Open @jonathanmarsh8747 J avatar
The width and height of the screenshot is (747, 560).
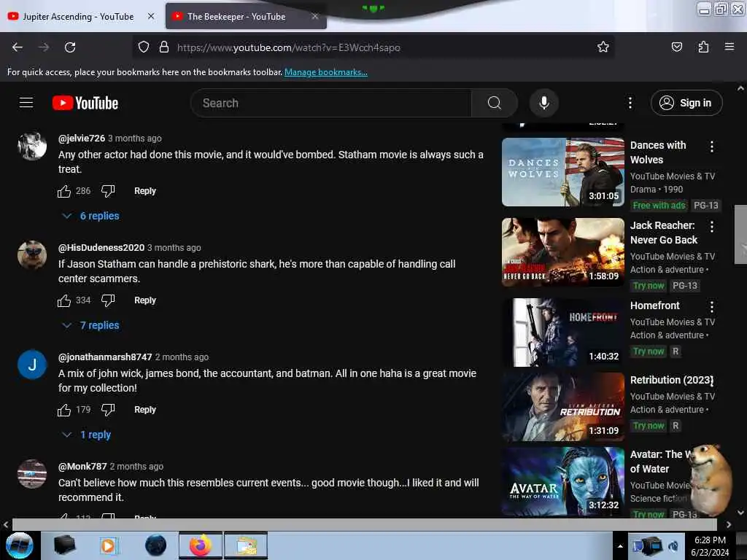coord(32,365)
